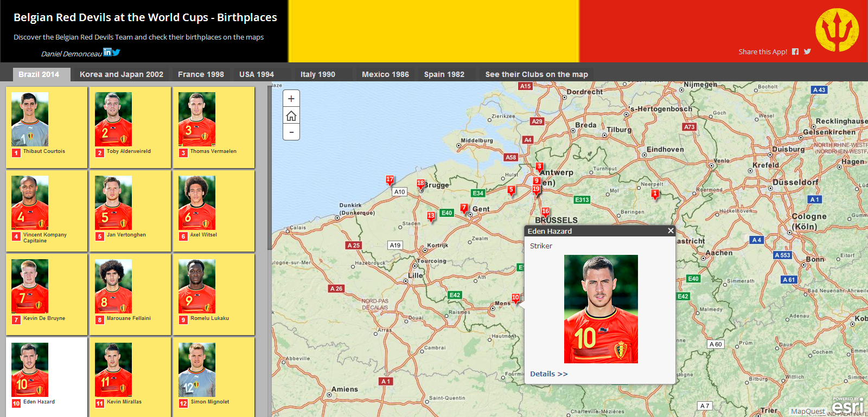The height and width of the screenshot is (417, 868).
Task: Reset map to home extent
Action: click(x=291, y=116)
